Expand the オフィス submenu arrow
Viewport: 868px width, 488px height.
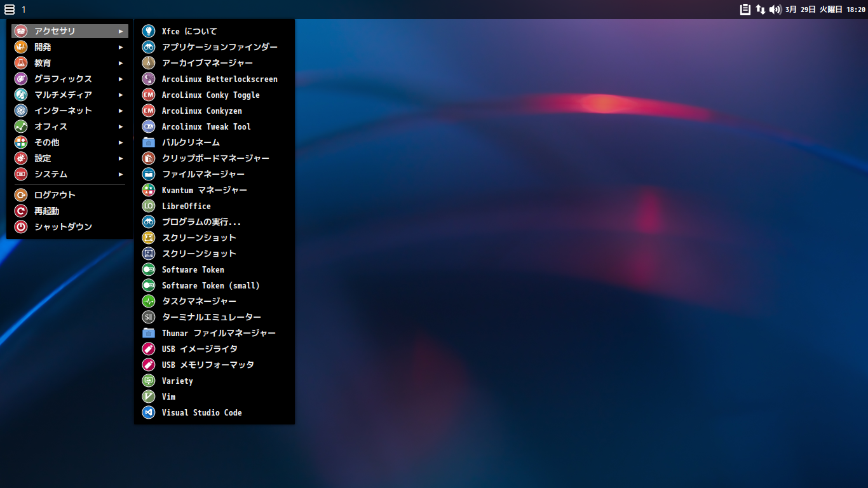(x=121, y=126)
